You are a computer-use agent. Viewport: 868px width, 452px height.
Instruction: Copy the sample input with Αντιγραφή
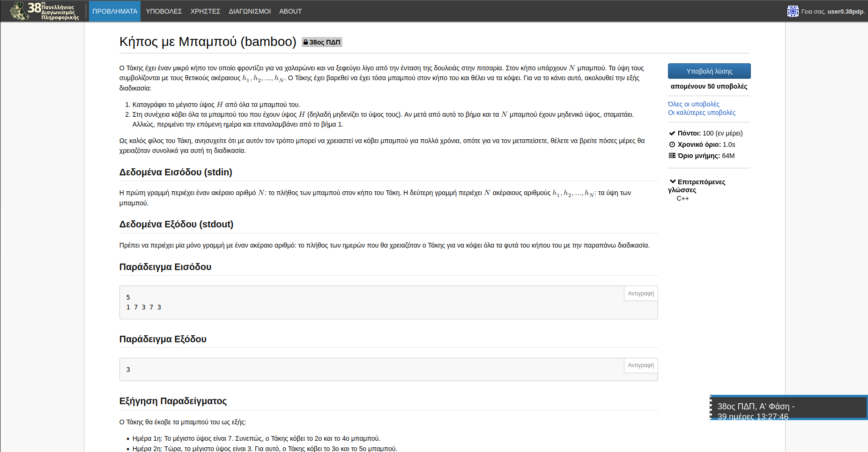click(x=640, y=294)
